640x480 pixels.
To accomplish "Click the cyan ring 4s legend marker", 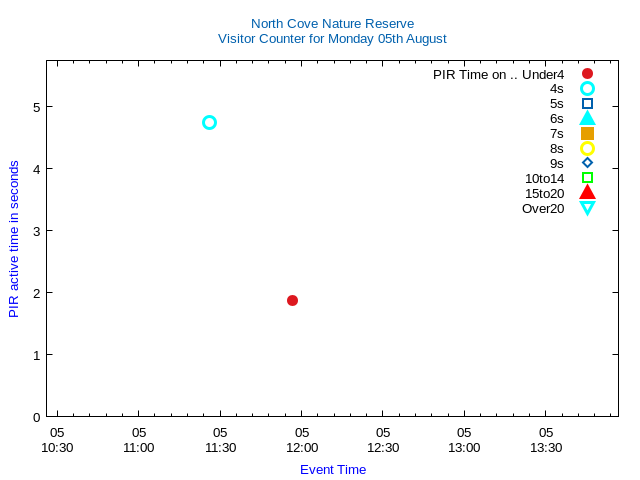I will (587, 89).
